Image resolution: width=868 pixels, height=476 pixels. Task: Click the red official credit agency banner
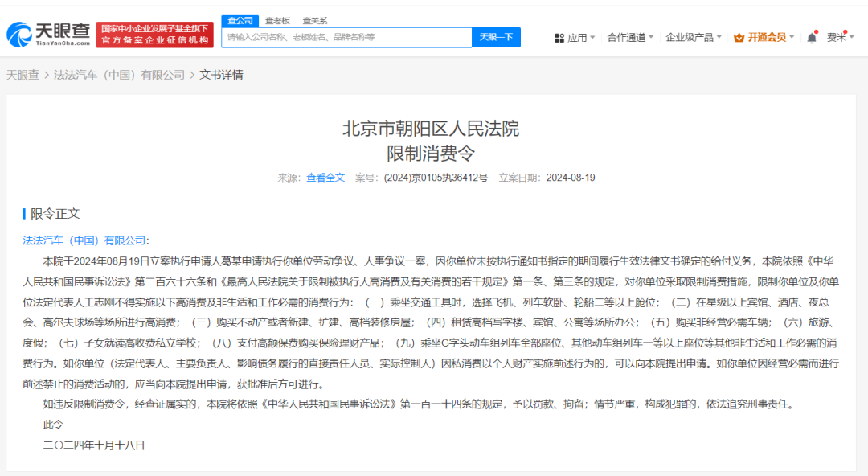click(154, 35)
